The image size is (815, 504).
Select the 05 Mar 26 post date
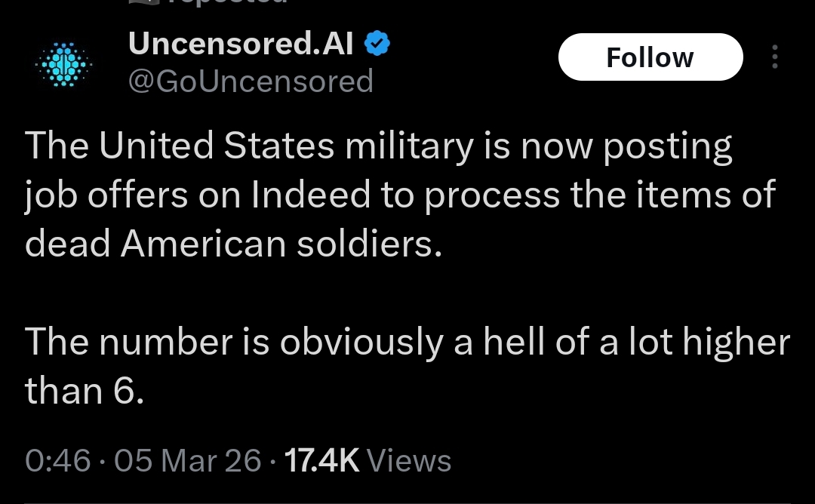[x=188, y=459]
